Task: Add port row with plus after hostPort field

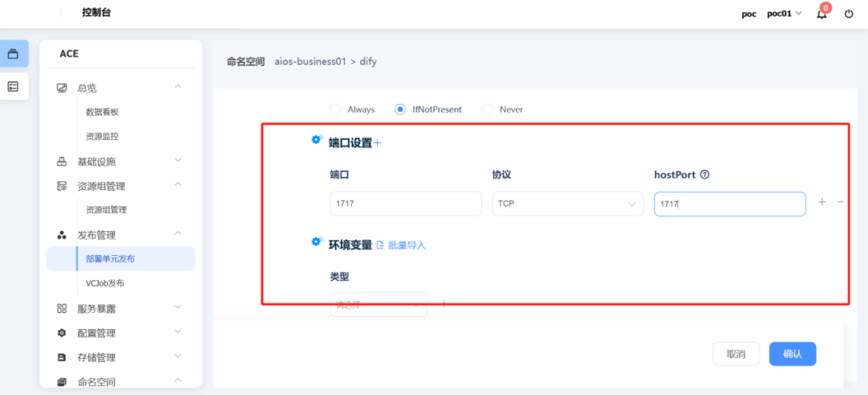Action: click(822, 202)
